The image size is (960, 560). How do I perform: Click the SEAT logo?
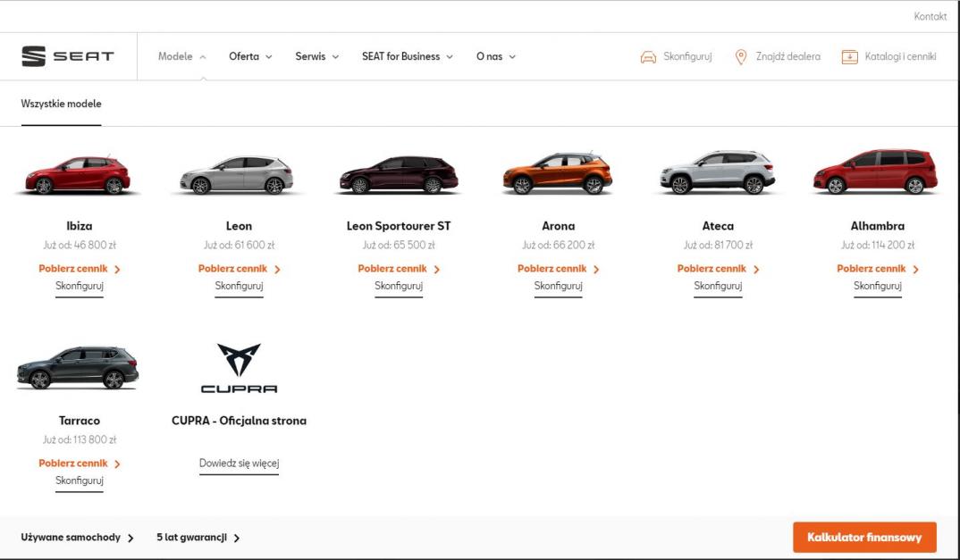coord(67,56)
